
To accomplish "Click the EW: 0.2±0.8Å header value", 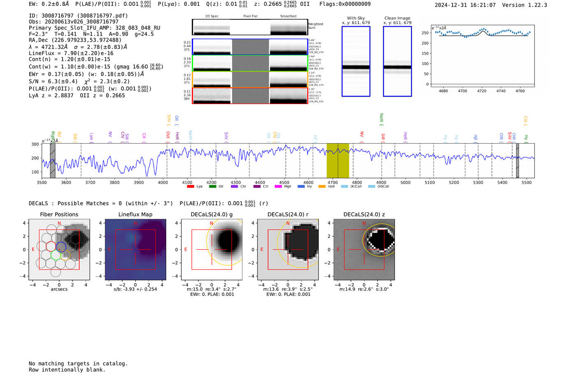I will coord(49,4).
